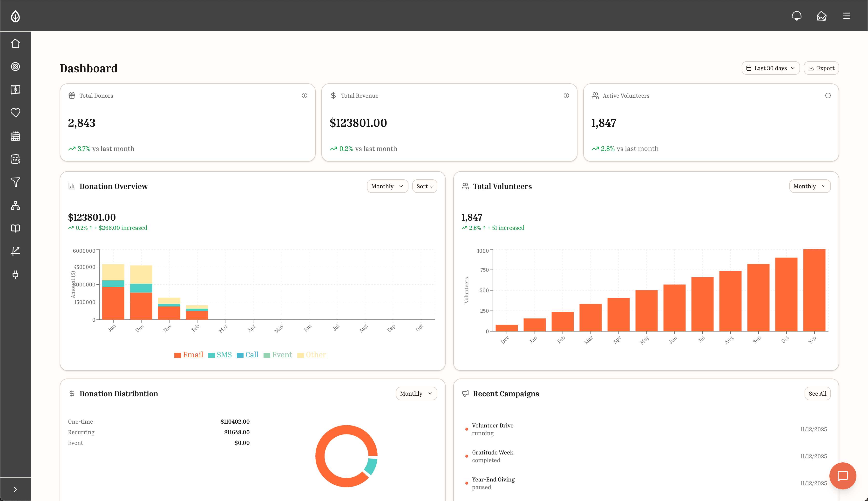Open the mail inbox icon in top bar
The width and height of the screenshot is (868, 501).
(821, 16)
